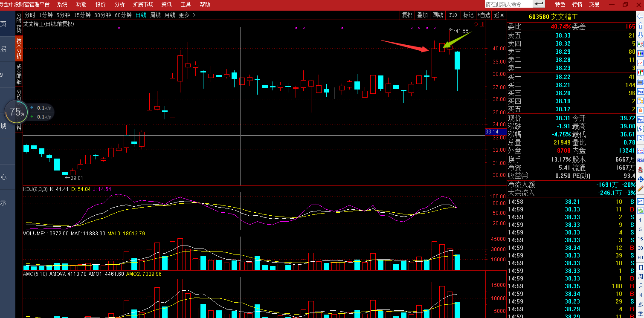Screen dimensions: 644x318
Task: Click the 75% network speed floating widget
Action: click(x=16, y=113)
